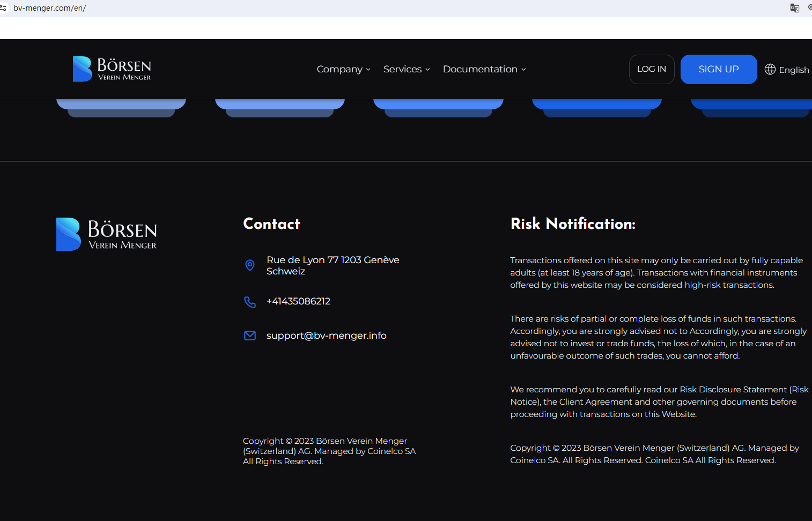Viewport: 812px width, 521px height.
Task: Click the envelope email icon
Action: pyautogui.click(x=250, y=336)
